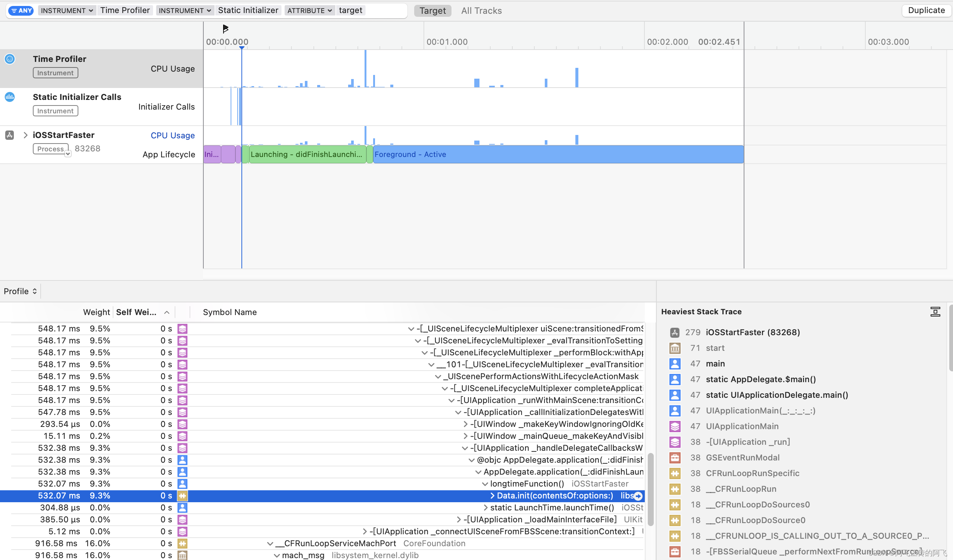953x560 pixels.
Task: Collapse the mach_msg row
Action: tap(277, 556)
